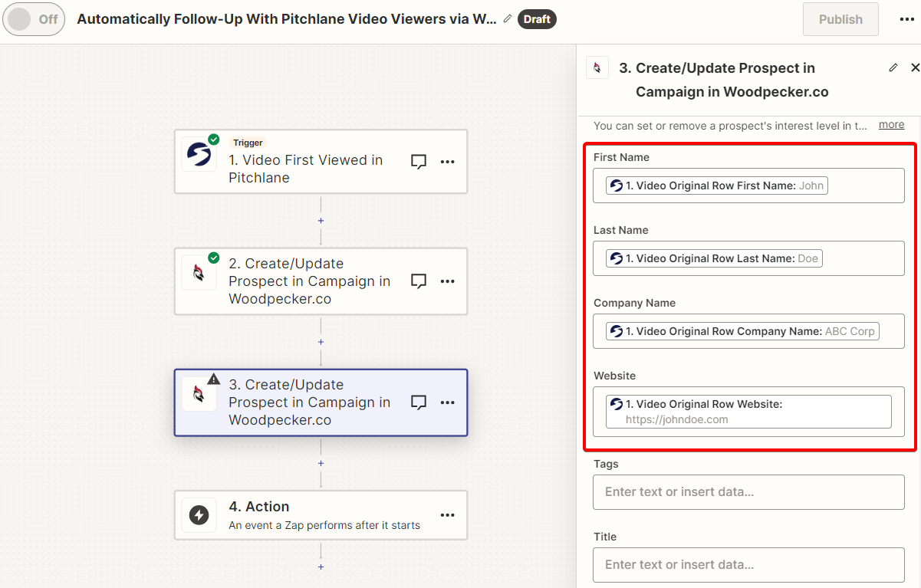
Task: Click the Trigger label on step 1
Action: tap(248, 143)
